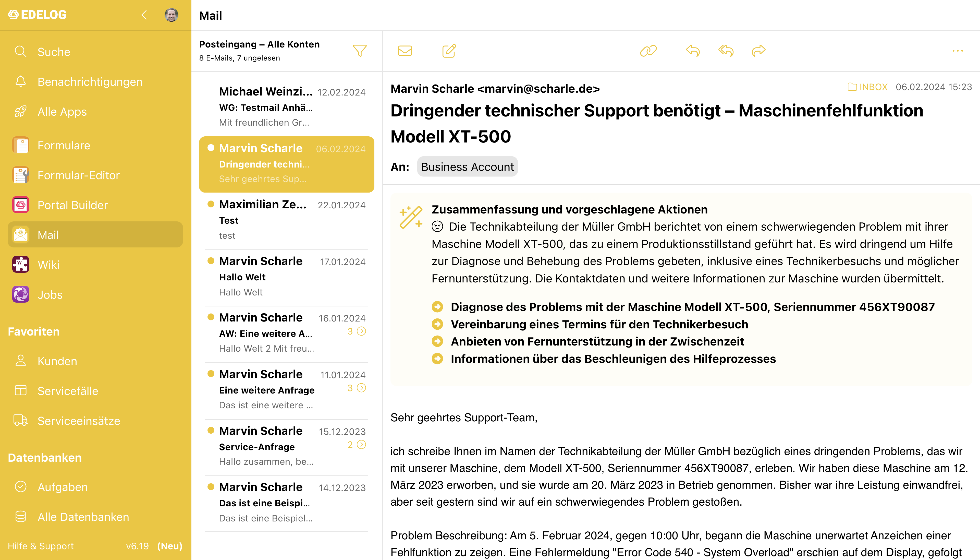The height and width of the screenshot is (560, 980).
Task: Forward the email with forward arrow
Action: [x=759, y=51]
